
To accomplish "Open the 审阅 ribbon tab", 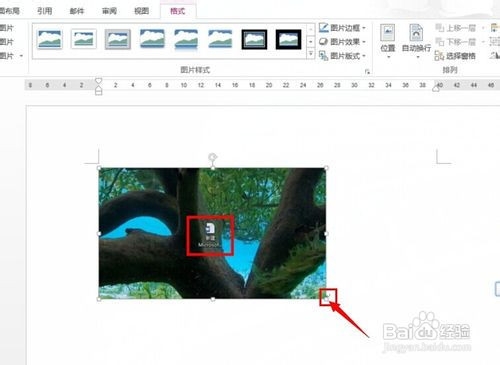I will (109, 11).
